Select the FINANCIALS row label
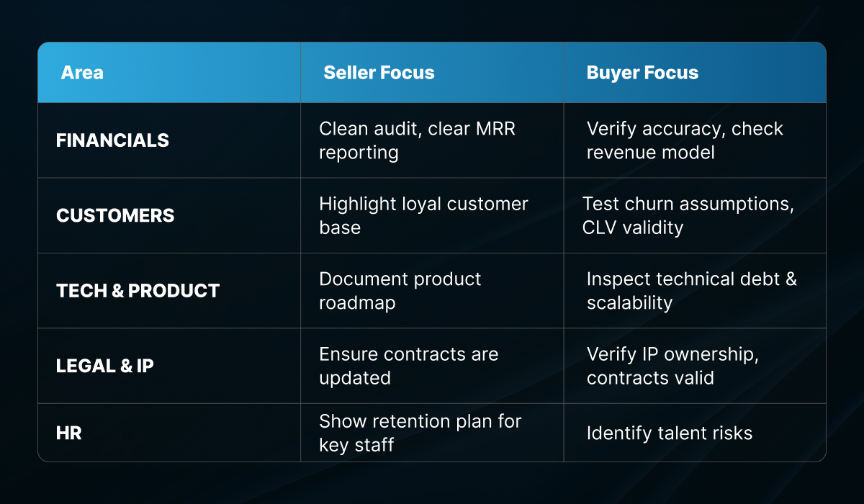 [112, 140]
